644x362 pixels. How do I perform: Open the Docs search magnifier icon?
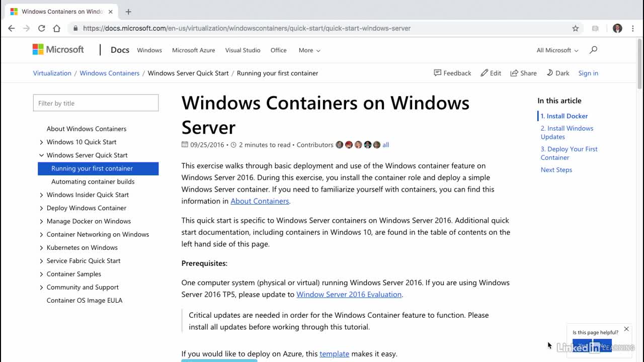(593, 50)
